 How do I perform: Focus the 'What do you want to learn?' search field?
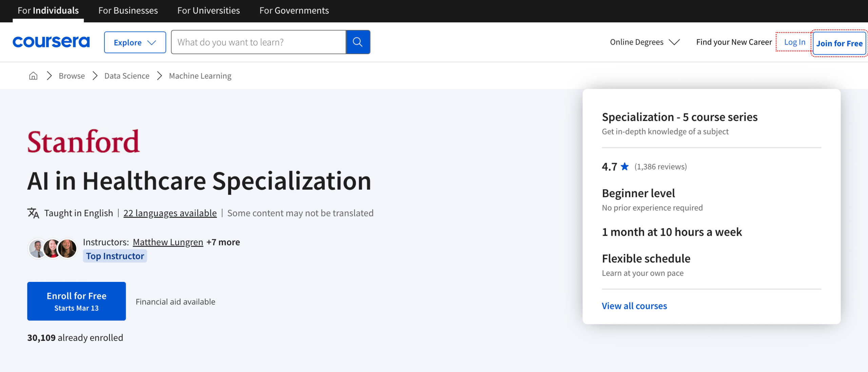(x=258, y=42)
